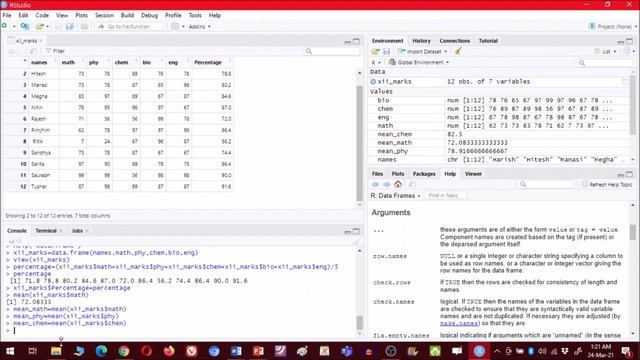This screenshot has width=640, height=360.
Task: Click the Open File folder icon
Action: pyautogui.click(x=39, y=27)
